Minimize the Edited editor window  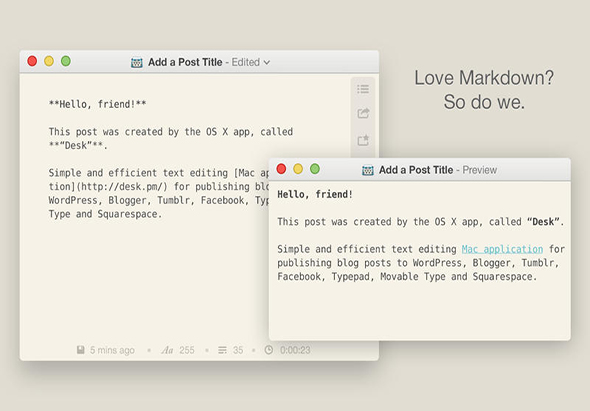coord(49,61)
